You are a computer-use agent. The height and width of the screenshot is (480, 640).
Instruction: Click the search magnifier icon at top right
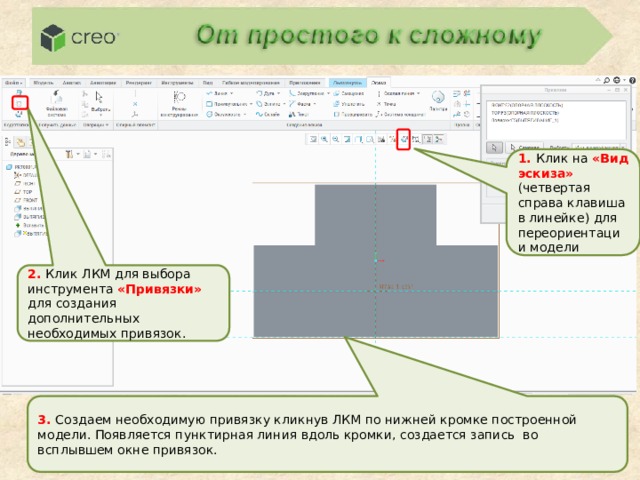(x=607, y=80)
